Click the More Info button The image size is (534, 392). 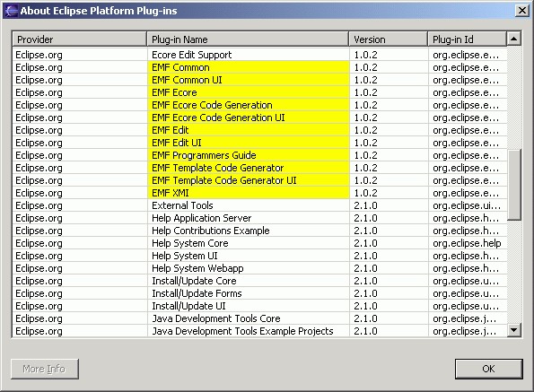[x=45, y=369]
